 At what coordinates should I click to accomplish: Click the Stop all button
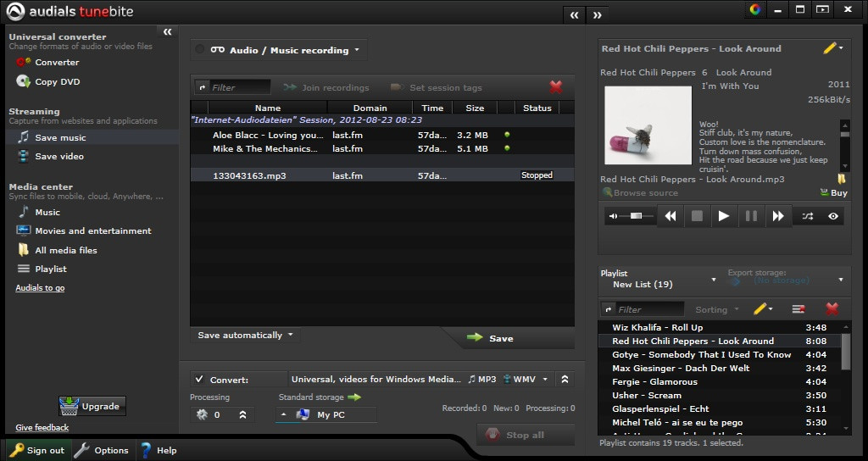coord(526,435)
